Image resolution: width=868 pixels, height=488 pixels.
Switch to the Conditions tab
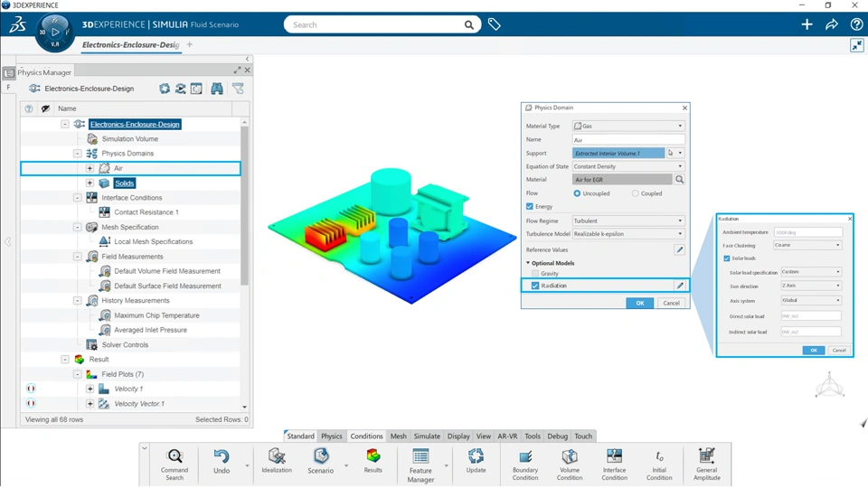coord(366,436)
